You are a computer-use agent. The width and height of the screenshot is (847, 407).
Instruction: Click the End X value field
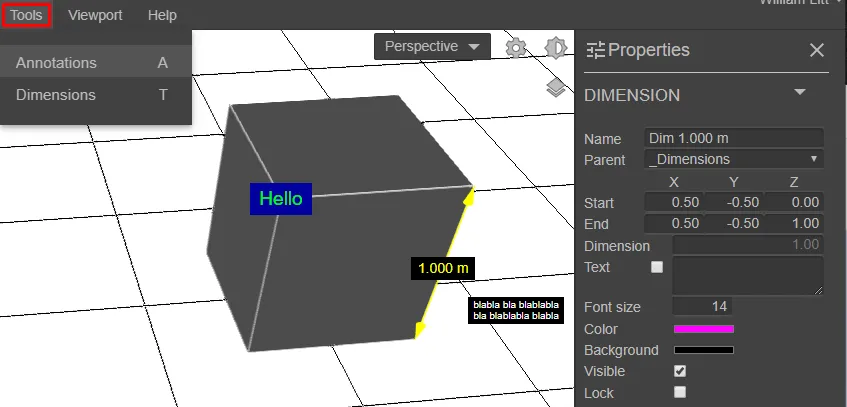click(674, 223)
